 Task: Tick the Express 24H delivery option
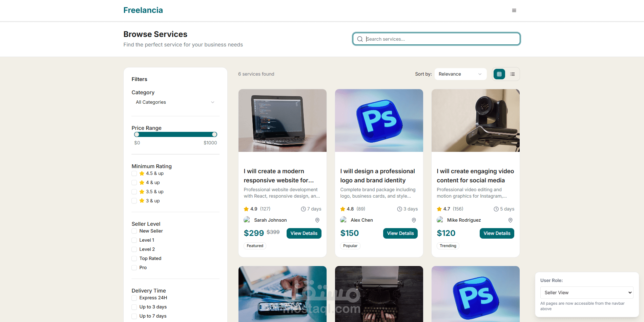(134, 298)
